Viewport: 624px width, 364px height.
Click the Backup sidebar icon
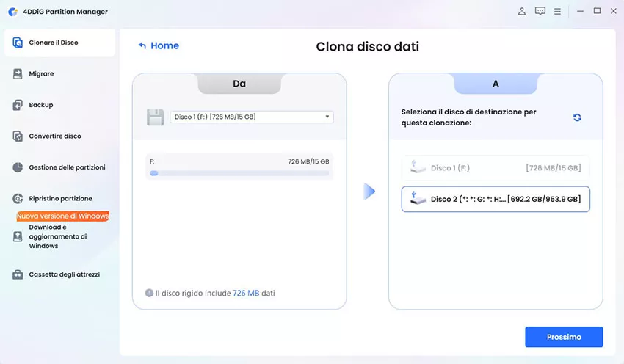tap(18, 105)
